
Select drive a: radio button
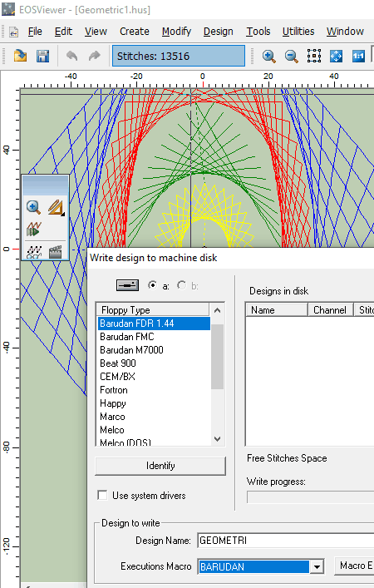click(153, 285)
